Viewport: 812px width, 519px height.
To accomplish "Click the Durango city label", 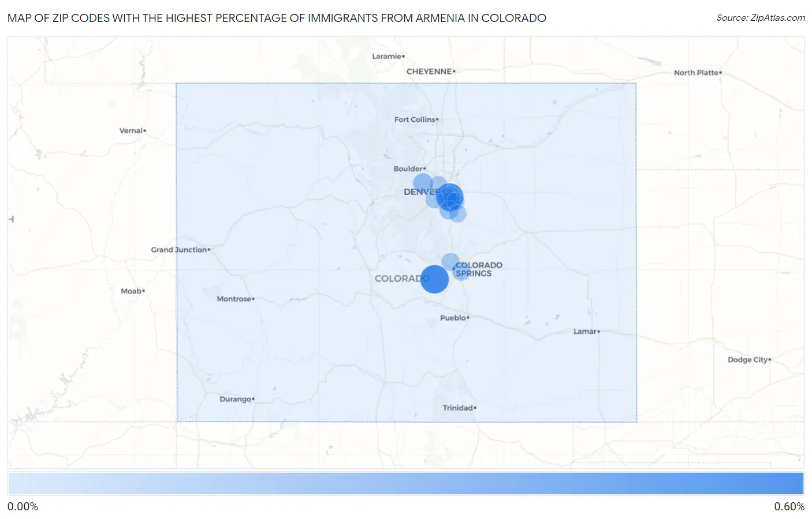I will 237,399.
